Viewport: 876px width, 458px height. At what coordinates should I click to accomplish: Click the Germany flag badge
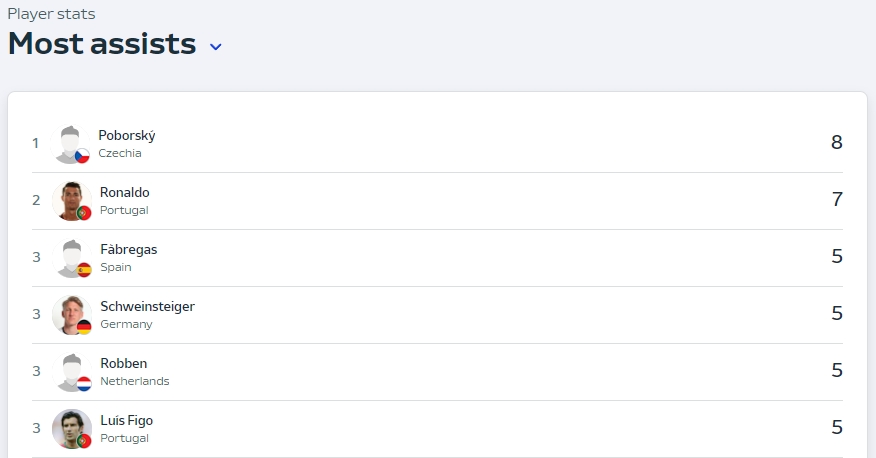84,327
